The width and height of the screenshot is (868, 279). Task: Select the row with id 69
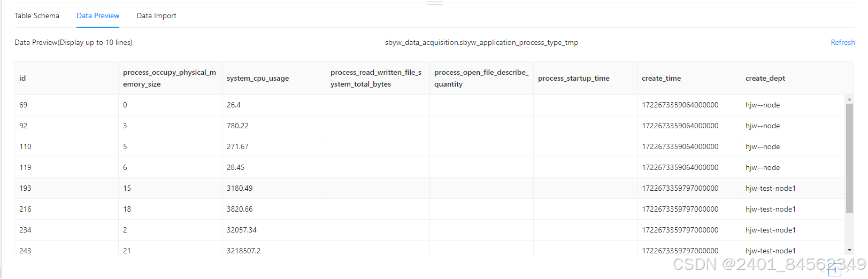(x=24, y=105)
